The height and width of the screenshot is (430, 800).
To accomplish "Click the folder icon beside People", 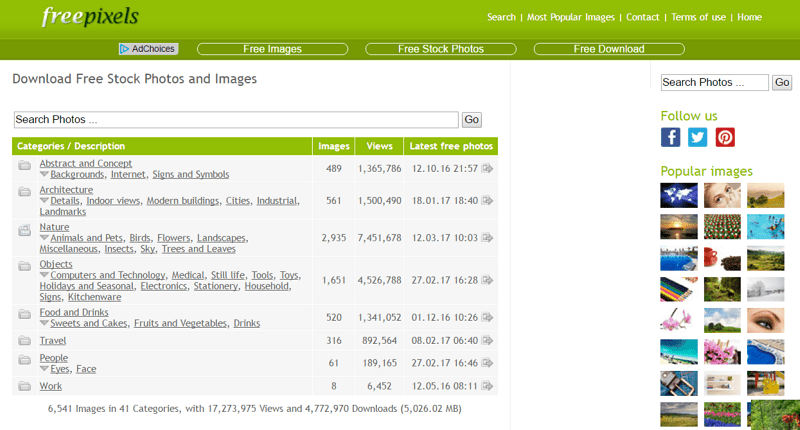I will point(24,360).
